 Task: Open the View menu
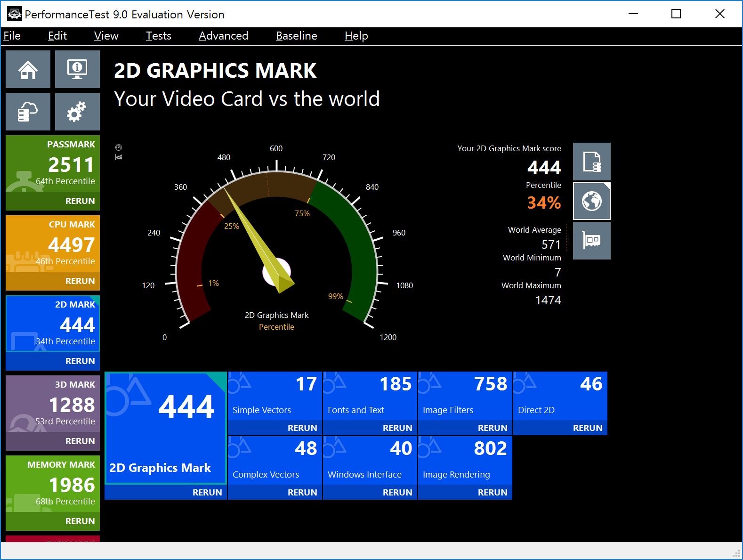click(x=106, y=36)
